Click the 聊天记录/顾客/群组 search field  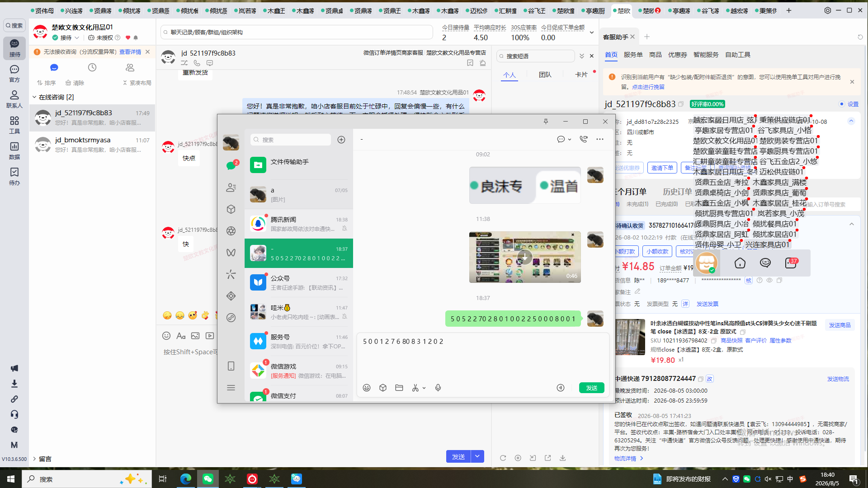tap(297, 33)
